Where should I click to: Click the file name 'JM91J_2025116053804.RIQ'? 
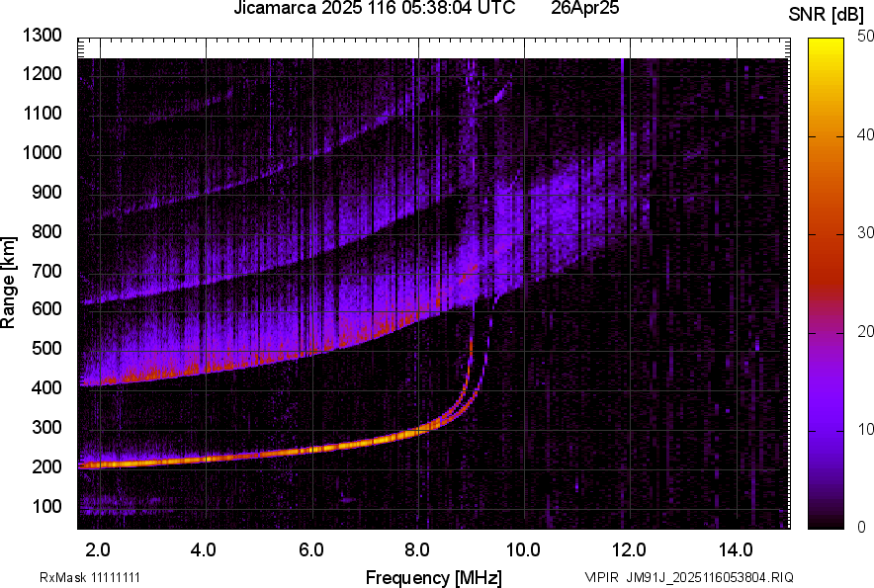click(710, 577)
